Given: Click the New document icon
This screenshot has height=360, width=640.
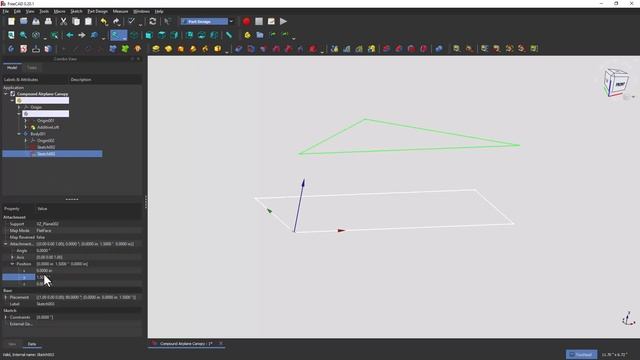Looking at the screenshot, I should coord(11,21).
